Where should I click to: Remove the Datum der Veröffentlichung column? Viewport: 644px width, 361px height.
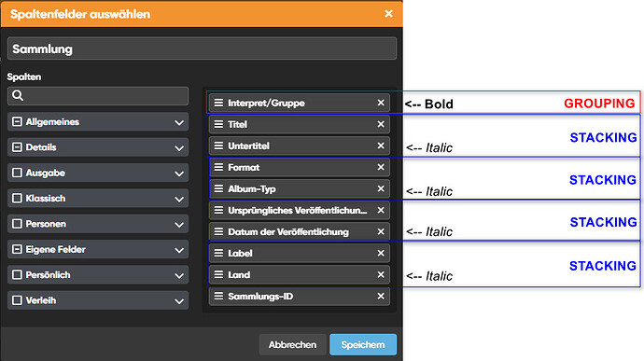pos(381,231)
